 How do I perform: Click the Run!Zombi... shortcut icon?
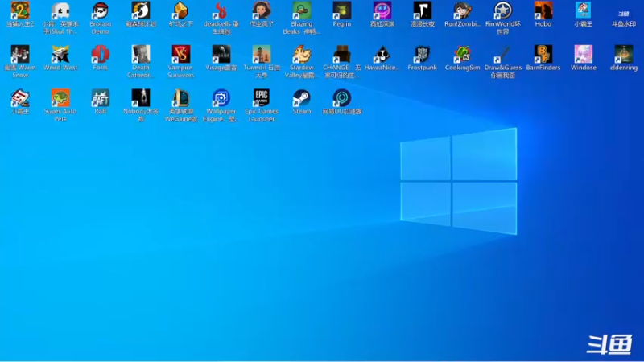tap(462, 10)
